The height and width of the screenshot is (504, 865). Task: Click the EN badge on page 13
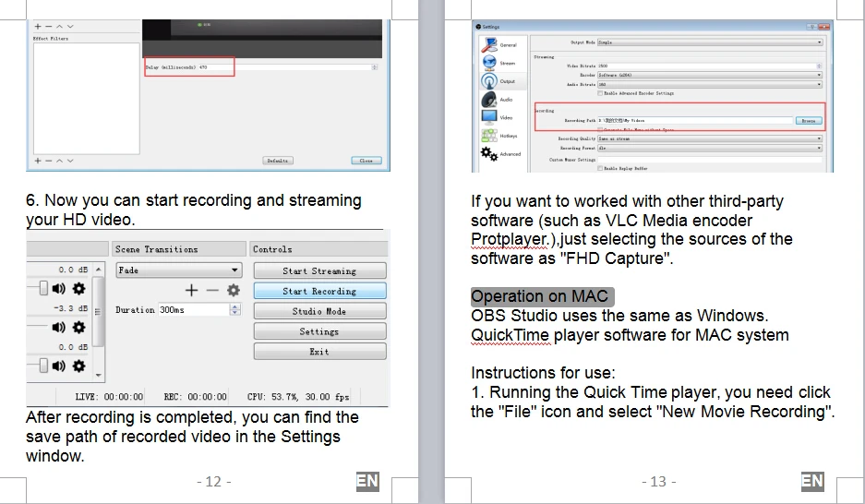point(812,482)
